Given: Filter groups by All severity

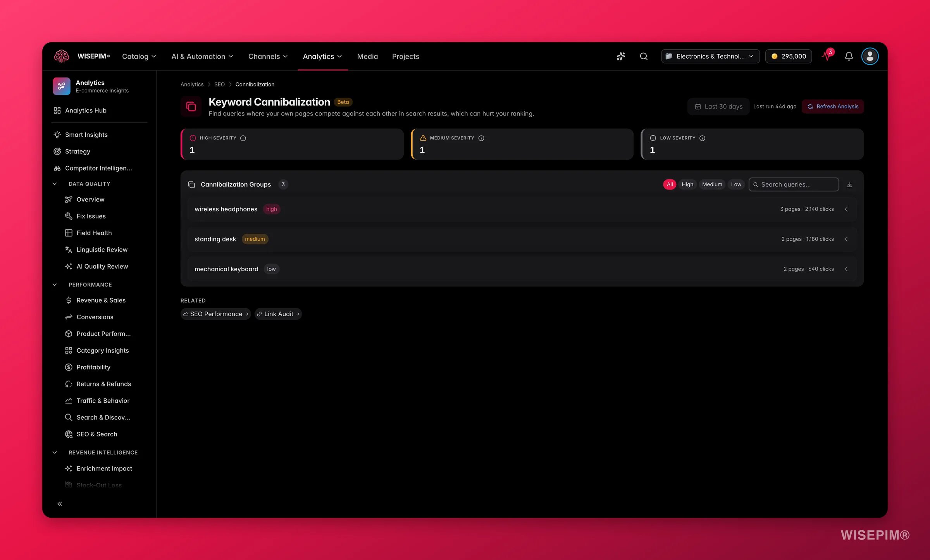Looking at the screenshot, I should pyautogui.click(x=670, y=184).
